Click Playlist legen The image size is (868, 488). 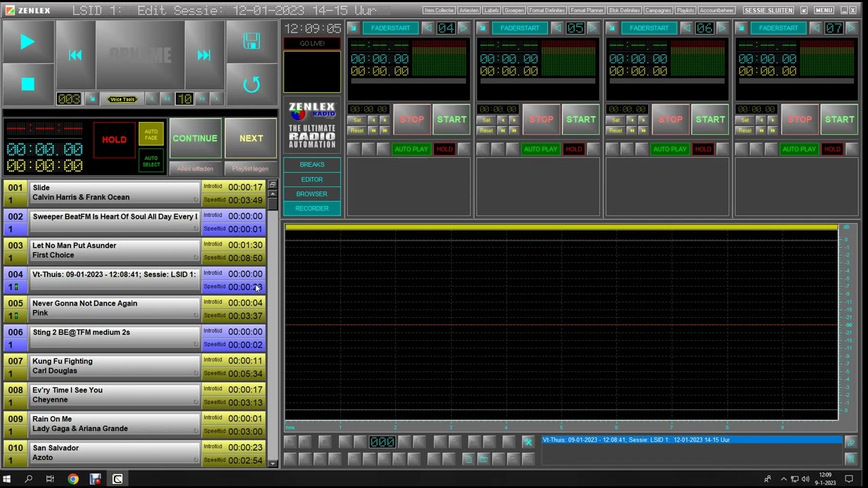point(250,169)
